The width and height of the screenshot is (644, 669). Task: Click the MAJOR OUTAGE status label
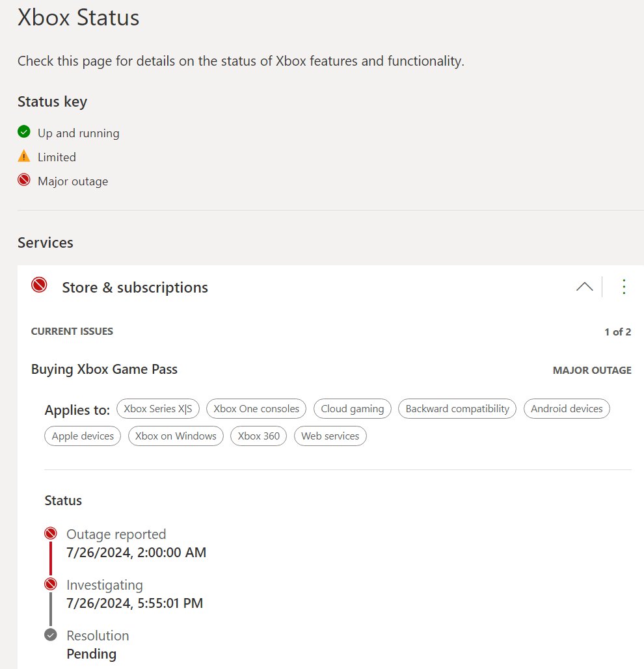tap(592, 371)
